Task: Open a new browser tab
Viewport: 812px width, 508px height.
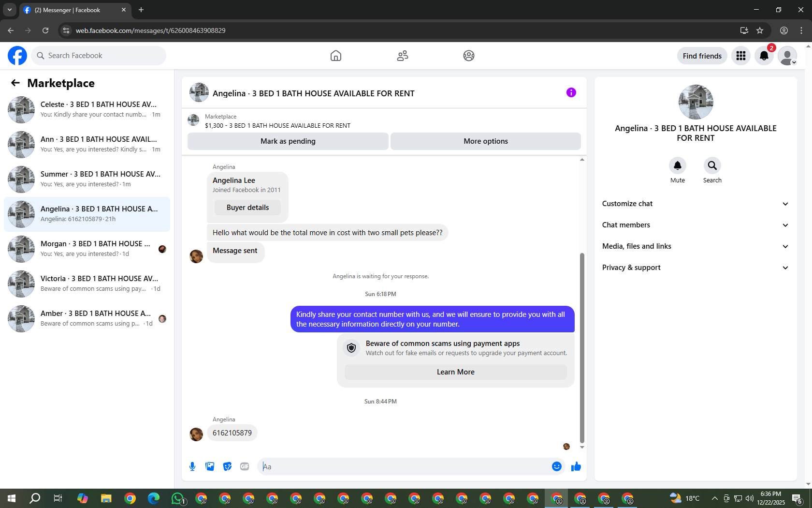Action: click(141, 10)
